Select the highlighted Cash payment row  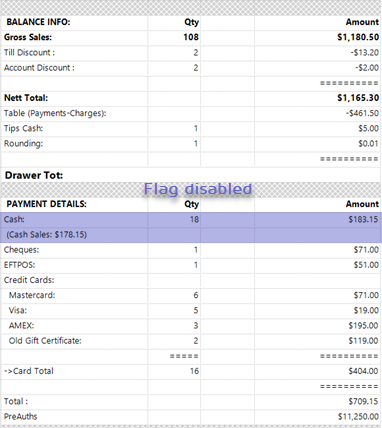pos(191,219)
